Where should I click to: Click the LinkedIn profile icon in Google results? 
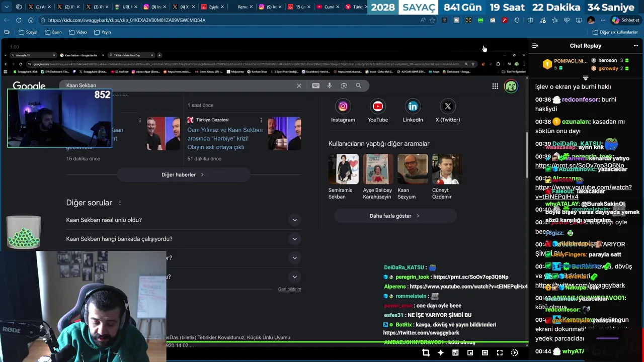(413, 106)
